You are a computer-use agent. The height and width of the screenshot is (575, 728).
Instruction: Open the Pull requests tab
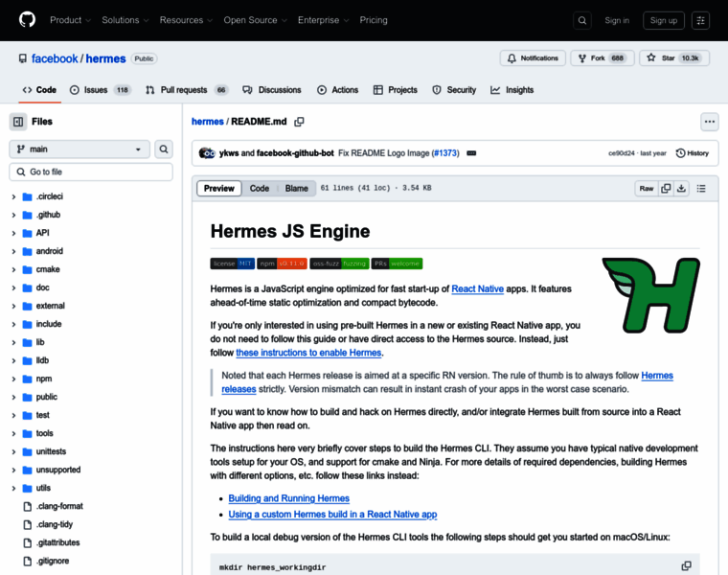187,90
